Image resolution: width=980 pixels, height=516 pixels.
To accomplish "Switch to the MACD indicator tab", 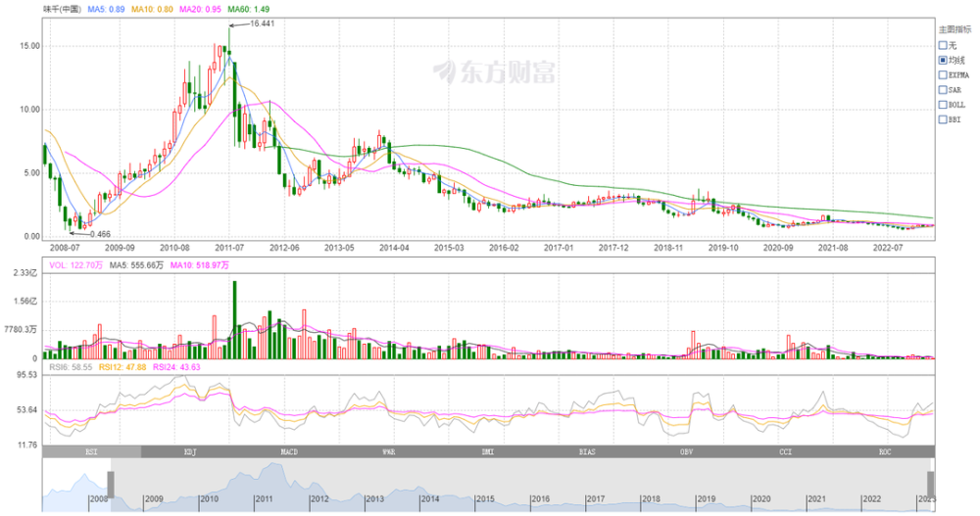I will [290, 451].
